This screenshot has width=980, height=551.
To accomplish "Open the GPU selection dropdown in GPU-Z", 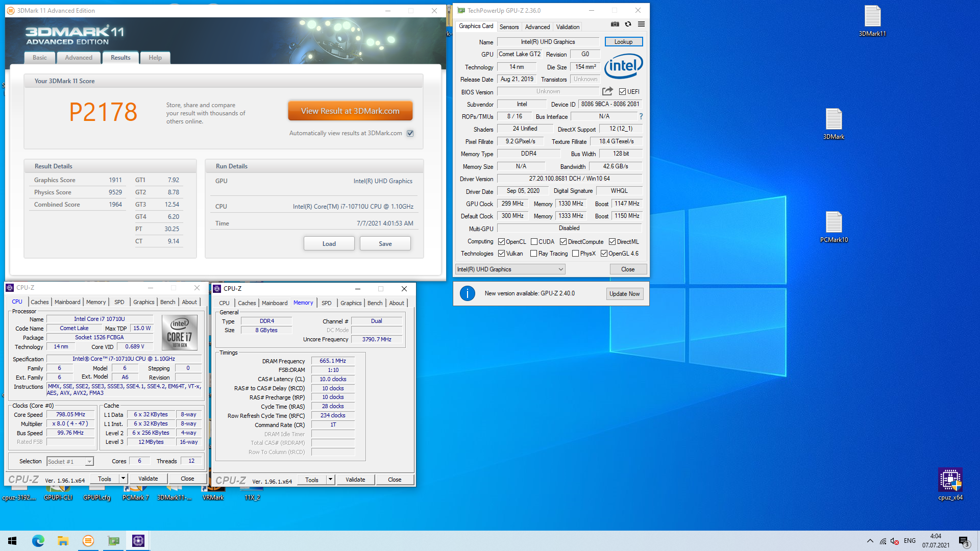I will click(x=510, y=269).
